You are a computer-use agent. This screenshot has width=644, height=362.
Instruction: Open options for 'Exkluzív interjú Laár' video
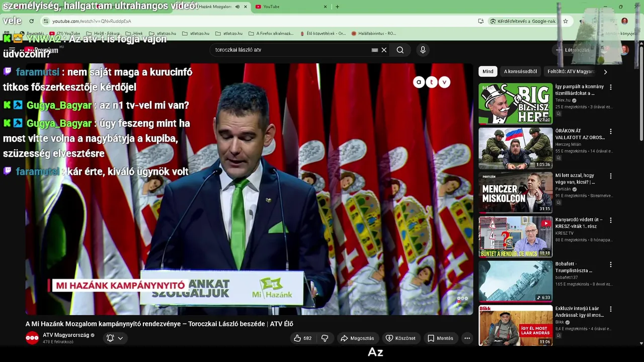tap(611, 309)
